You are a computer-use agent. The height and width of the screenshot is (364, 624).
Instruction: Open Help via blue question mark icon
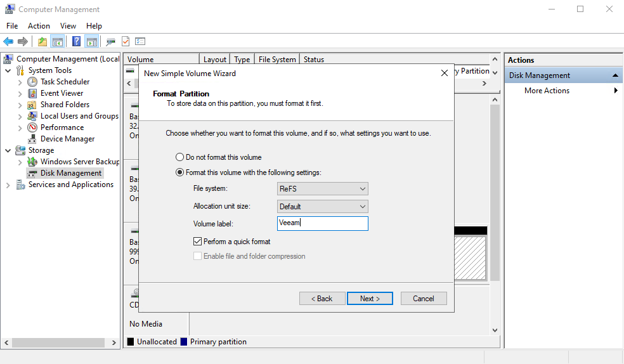coord(76,41)
